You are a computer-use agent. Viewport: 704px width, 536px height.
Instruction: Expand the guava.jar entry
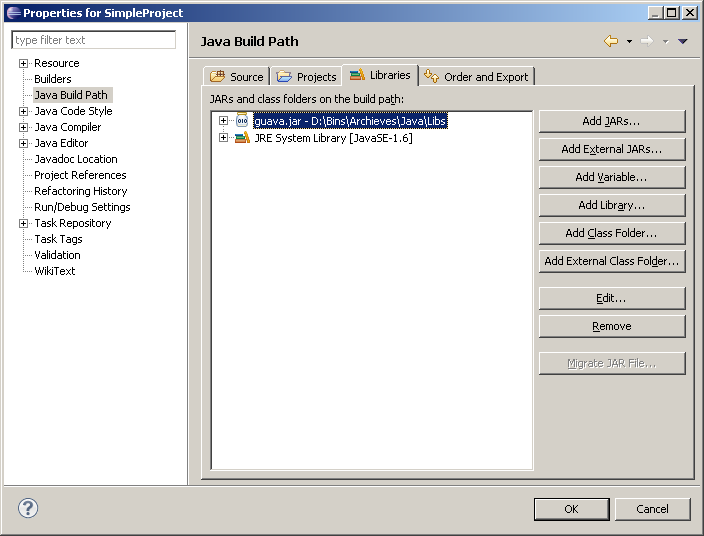click(x=223, y=120)
